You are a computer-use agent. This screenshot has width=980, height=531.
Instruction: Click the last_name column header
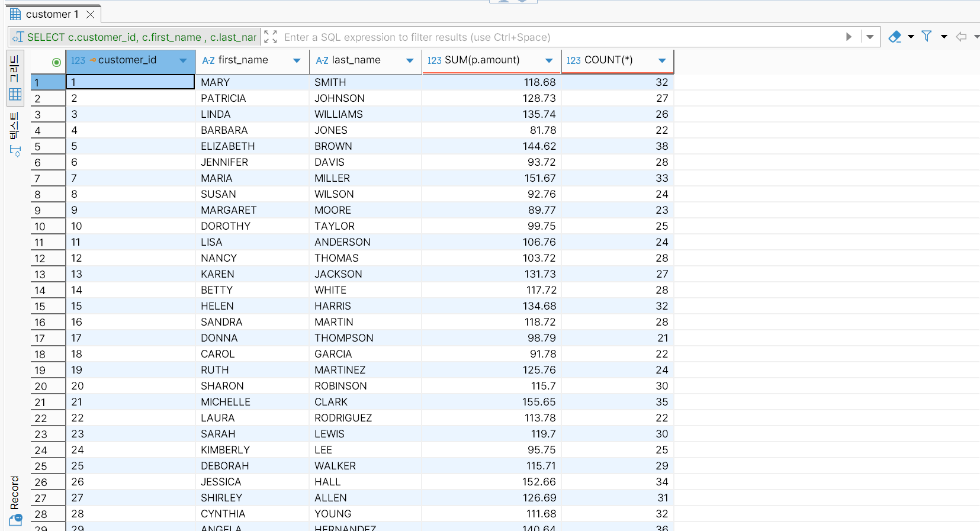click(x=356, y=60)
